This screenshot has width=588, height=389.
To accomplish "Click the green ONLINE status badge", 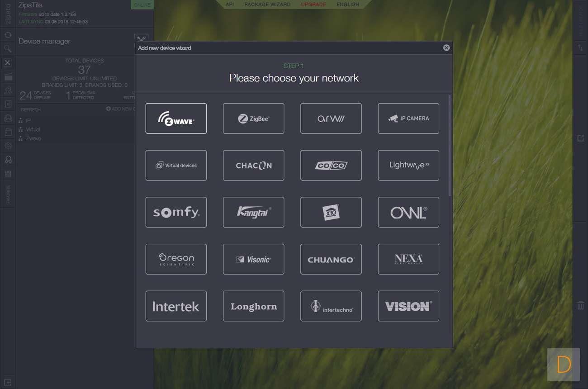I will [x=142, y=5].
